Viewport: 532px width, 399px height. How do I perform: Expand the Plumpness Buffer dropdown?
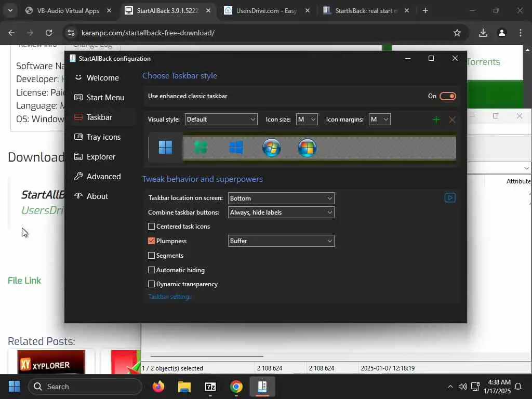click(281, 241)
